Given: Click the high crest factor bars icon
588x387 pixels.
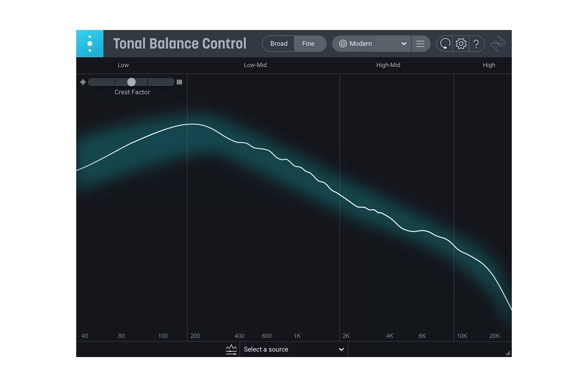Looking at the screenshot, I should coord(179,82).
